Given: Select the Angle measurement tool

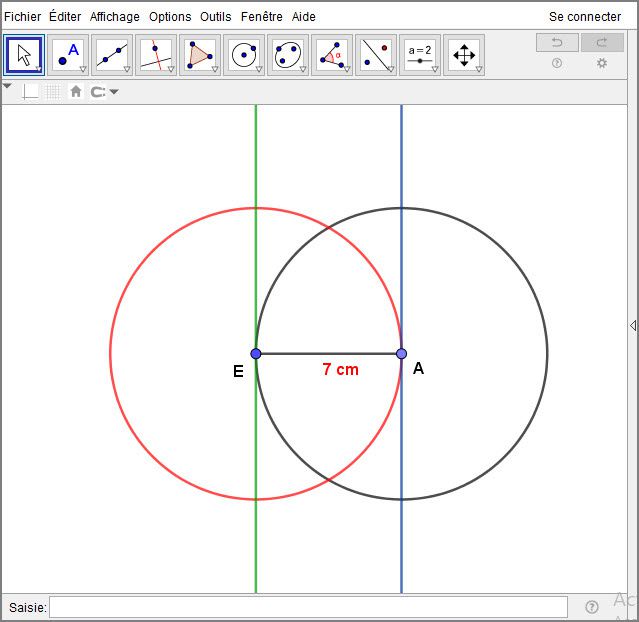Looking at the screenshot, I should pos(332,55).
